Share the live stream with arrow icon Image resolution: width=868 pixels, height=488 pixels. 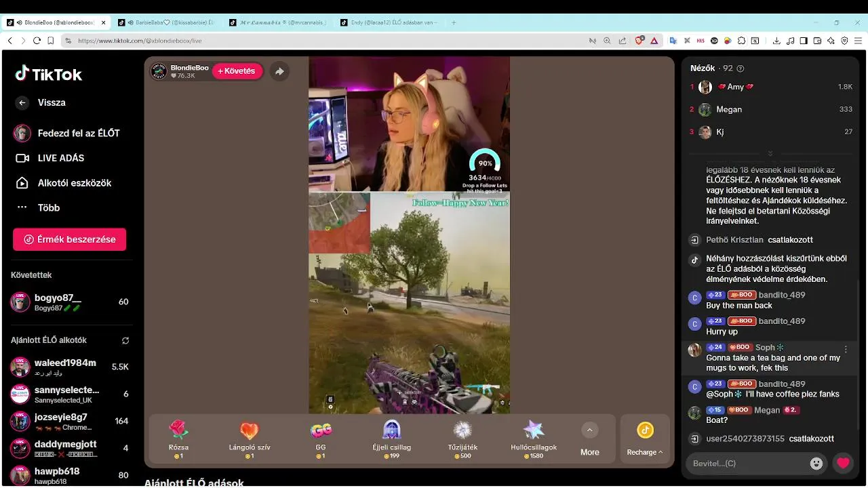coord(279,71)
